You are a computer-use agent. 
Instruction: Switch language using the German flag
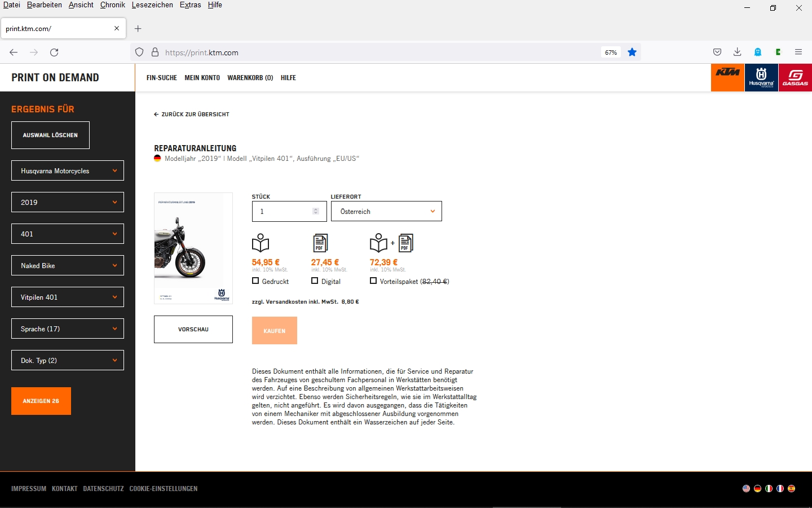tap(757, 488)
